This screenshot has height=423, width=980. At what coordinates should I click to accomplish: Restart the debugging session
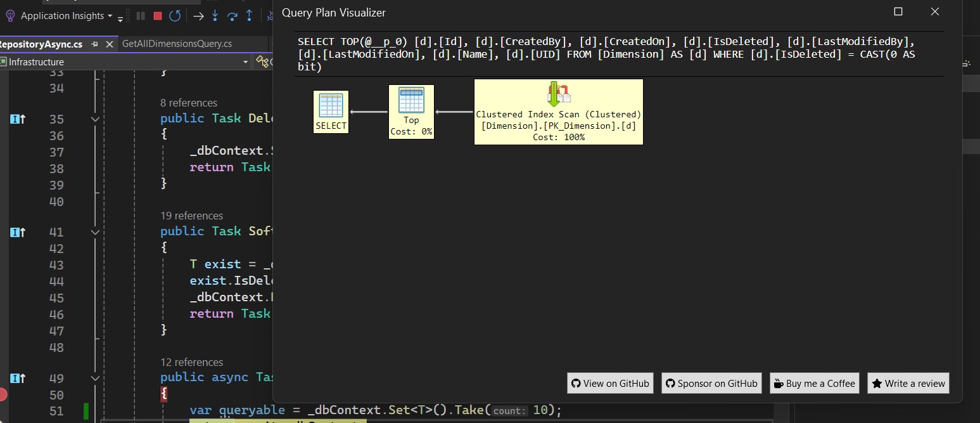(x=175, y=16)
